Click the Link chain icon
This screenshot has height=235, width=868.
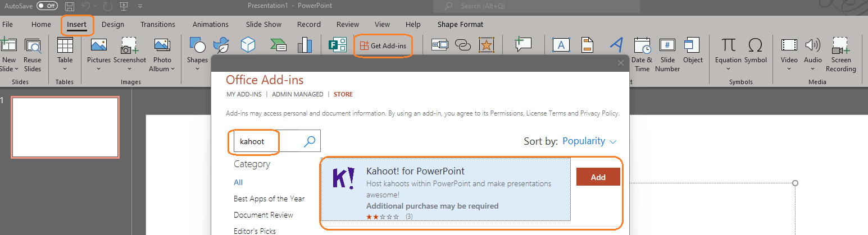tap(462, 45)
